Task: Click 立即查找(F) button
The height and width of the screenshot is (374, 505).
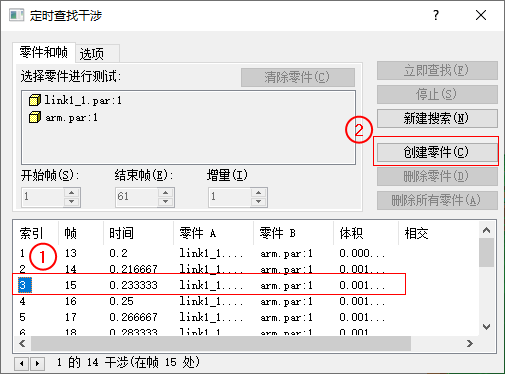Action: [x=437, y=70]
